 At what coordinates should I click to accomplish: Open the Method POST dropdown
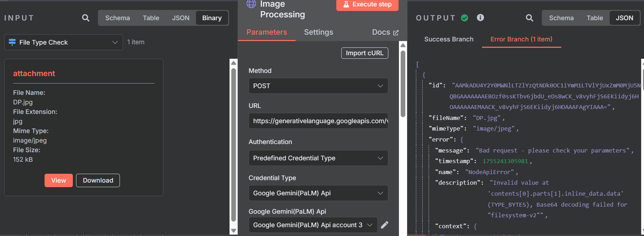click(x=318, y=86)
